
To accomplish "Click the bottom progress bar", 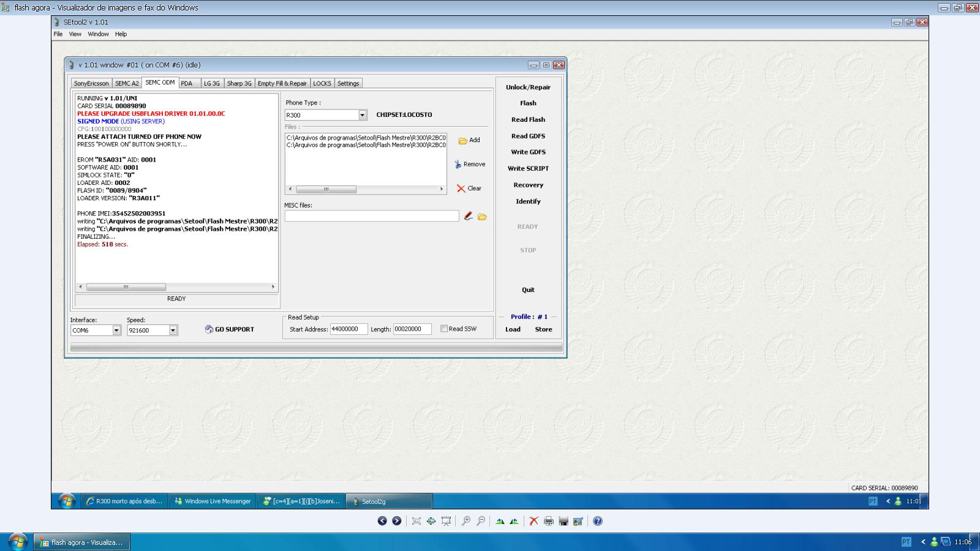I will [316, 348].
